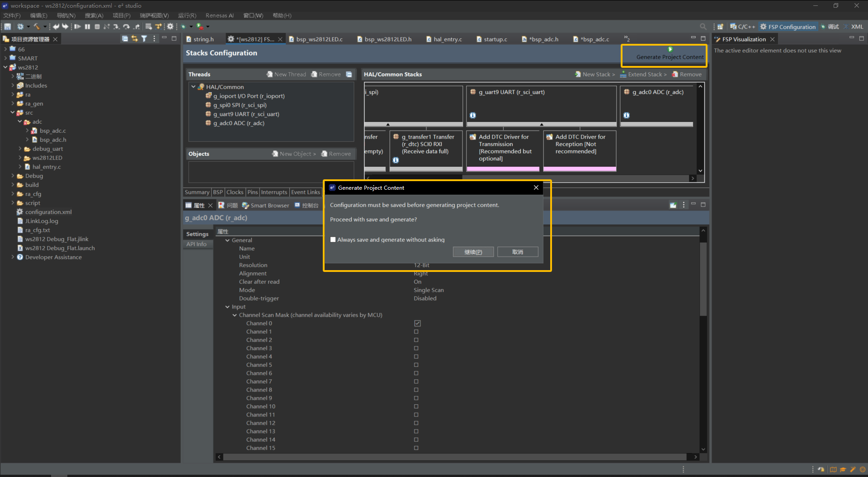
Task: Select g_spi0 SPI (r_sci_spi) in Threads
Action: 240,105
